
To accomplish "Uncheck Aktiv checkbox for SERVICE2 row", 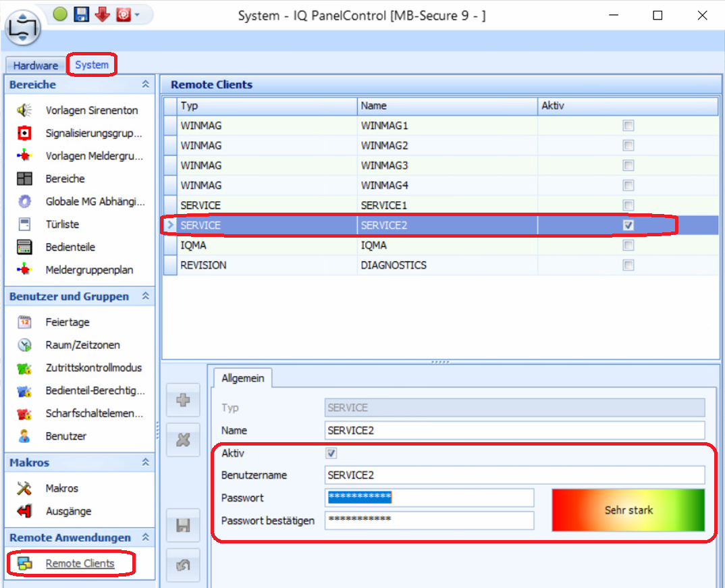I will (628, 225).
